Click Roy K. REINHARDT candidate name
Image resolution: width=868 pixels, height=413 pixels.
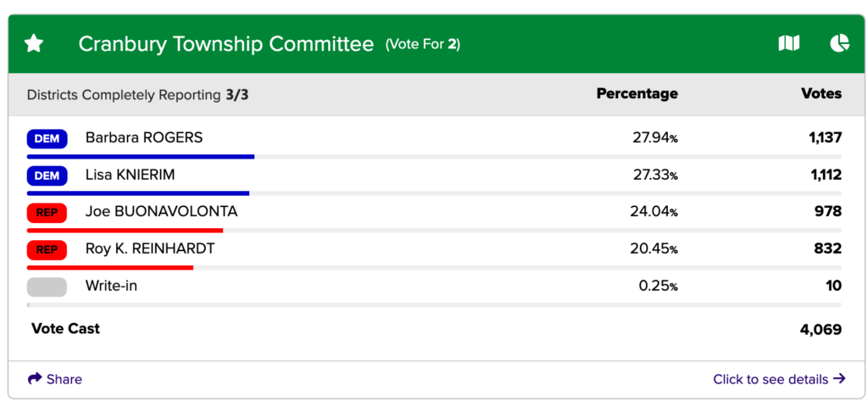[150, 248]
